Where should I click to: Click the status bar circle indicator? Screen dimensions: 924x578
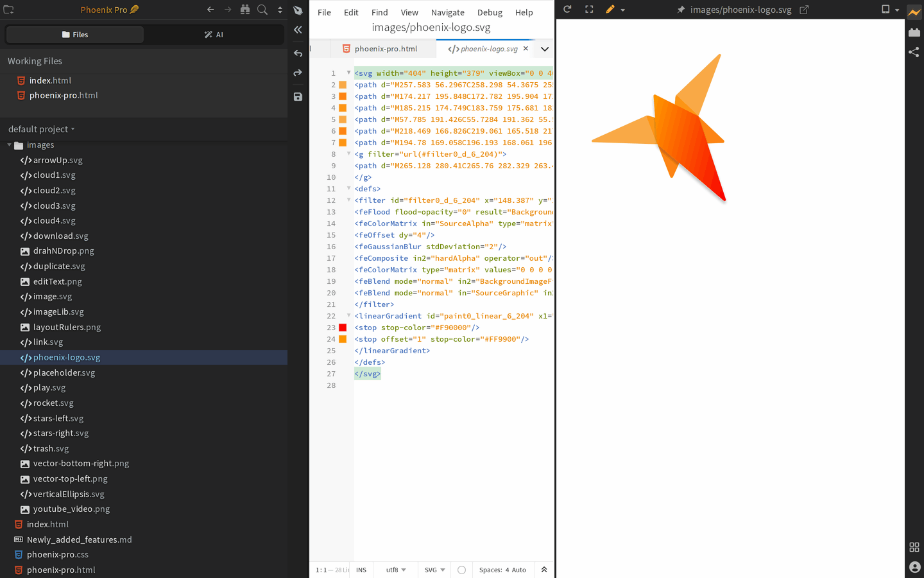click(461, 570)
